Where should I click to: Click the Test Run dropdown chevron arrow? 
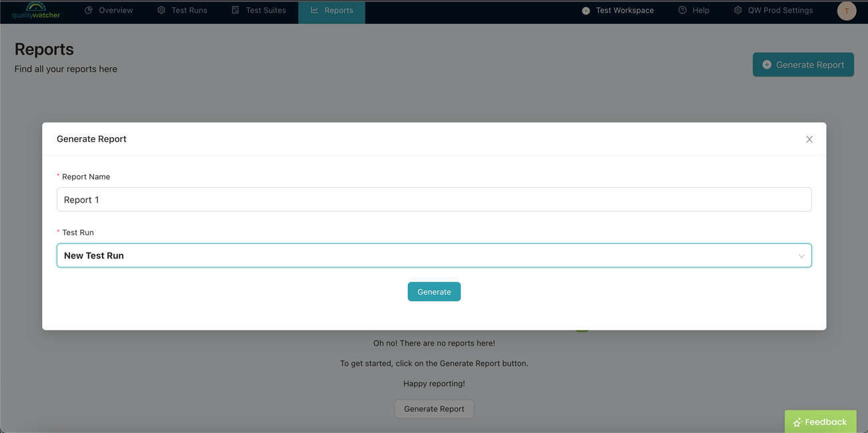click(x=801, y=256)
